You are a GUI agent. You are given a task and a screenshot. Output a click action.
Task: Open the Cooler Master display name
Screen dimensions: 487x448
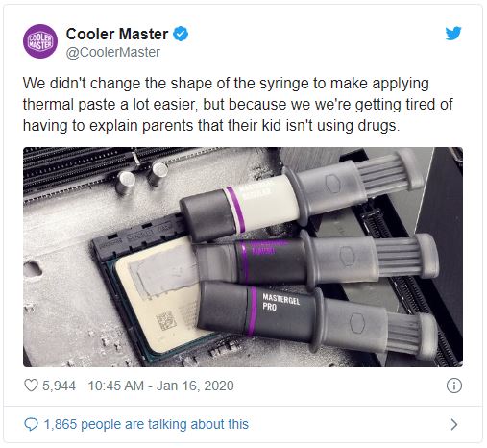(x=117, y=34)
